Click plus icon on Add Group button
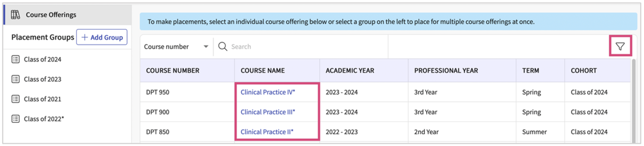644x146 pixels. (84, 37)
